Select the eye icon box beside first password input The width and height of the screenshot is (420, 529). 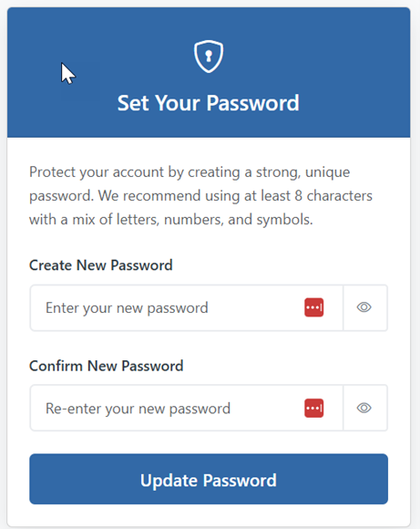tap(365, 307)
